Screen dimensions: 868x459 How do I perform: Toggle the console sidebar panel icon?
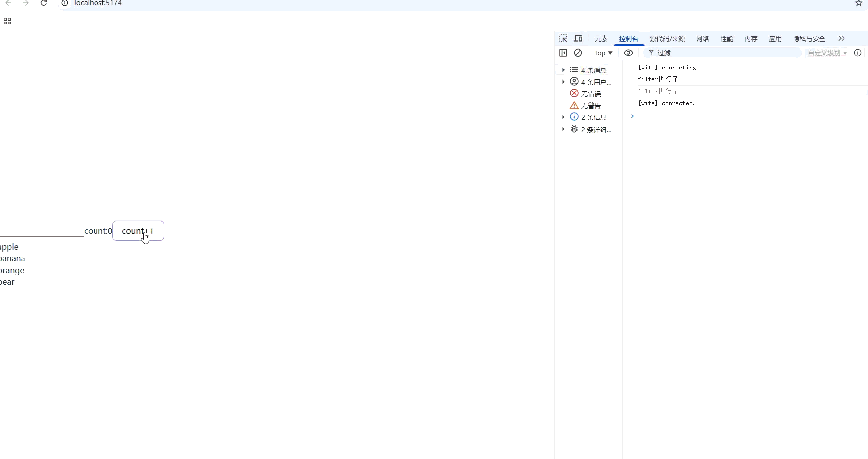(x=563, y=53)
